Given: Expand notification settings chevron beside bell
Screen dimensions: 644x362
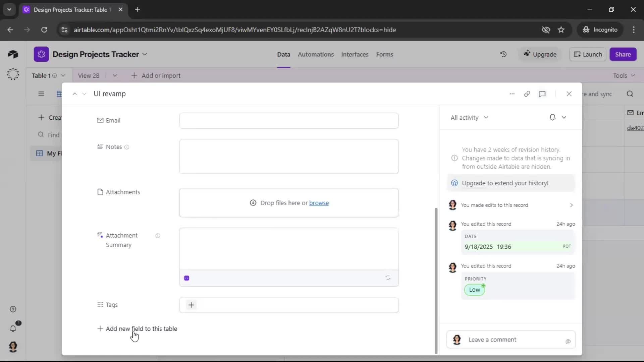Looking at the screenshot, I should pos(564,117).
